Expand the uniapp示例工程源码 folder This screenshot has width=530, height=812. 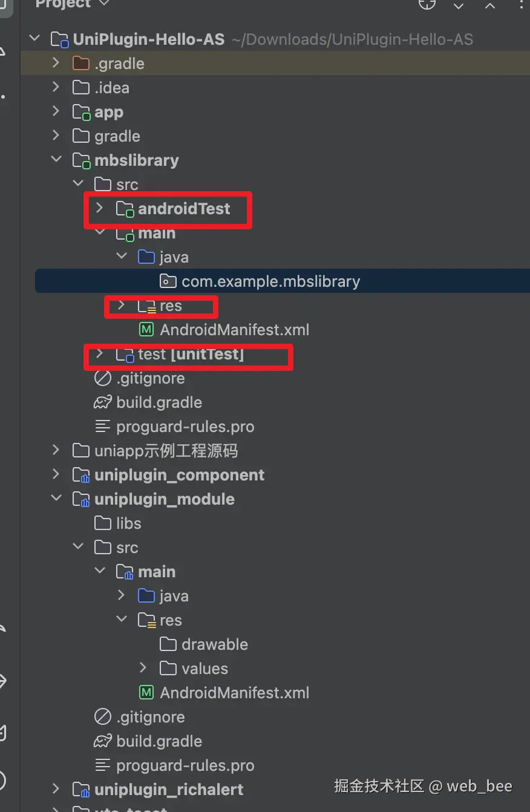coord(56,450)
